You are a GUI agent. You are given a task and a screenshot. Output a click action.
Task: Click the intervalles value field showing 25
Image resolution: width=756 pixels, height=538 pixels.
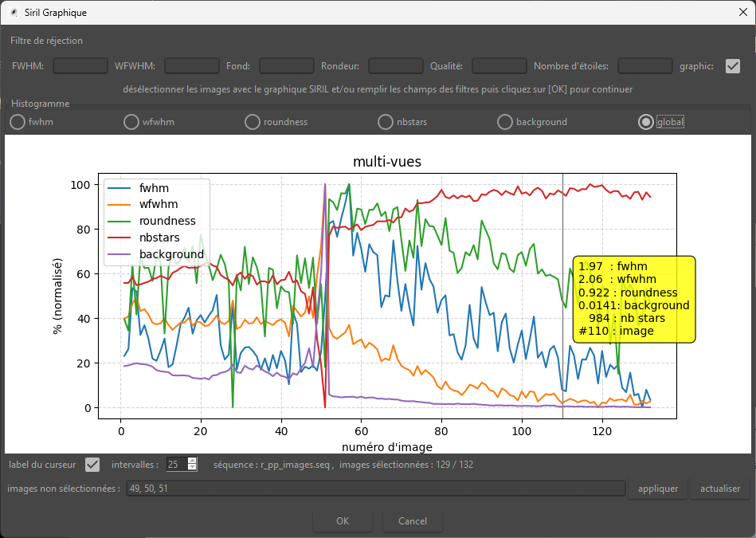tap(177, 465)
